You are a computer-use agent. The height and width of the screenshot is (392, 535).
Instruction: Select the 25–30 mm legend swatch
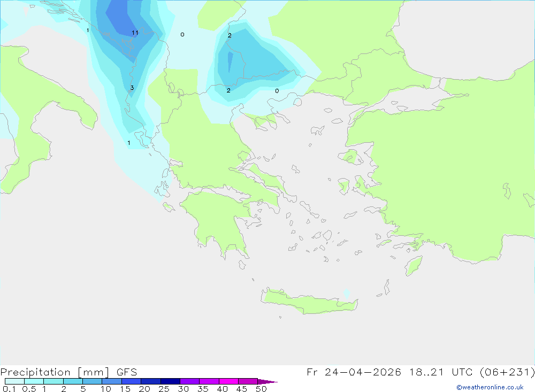pyautogui.click(x=170, y=381)
